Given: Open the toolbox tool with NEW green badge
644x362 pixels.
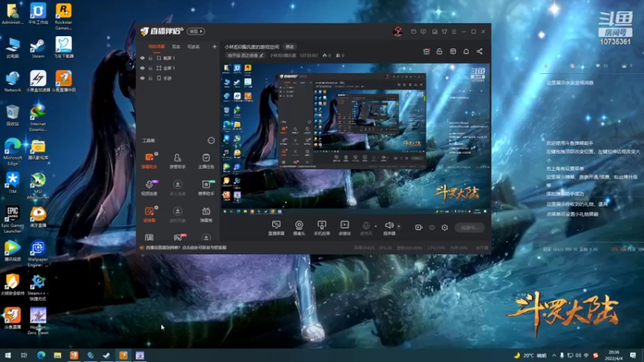Looking at the screenshot, I should pos(206,187).
